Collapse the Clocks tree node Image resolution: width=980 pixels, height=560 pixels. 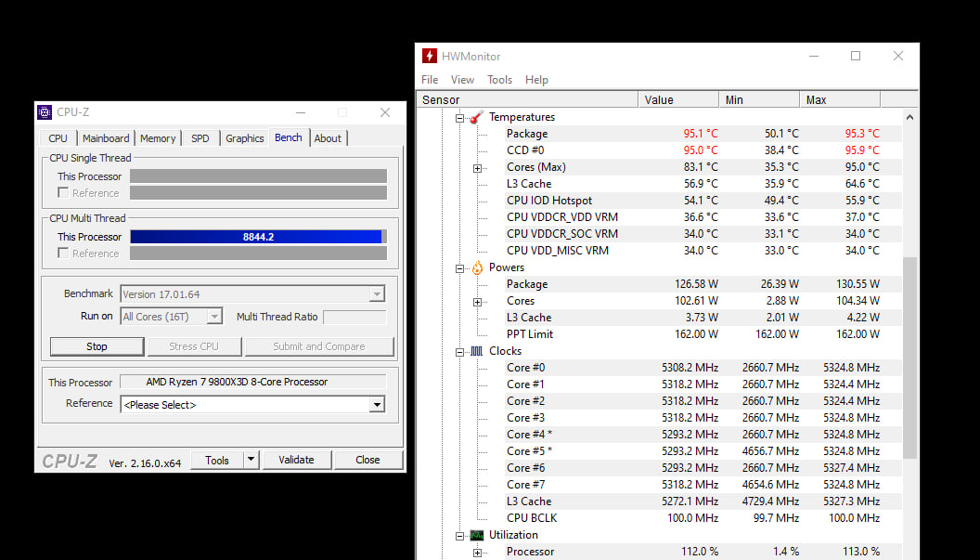click(x=460, y=352)
